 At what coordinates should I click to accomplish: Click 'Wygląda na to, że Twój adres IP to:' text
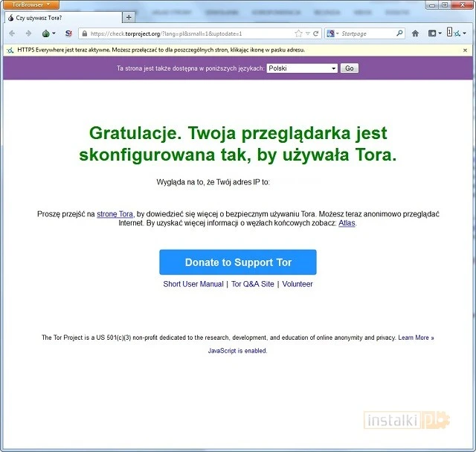[213, 182]
